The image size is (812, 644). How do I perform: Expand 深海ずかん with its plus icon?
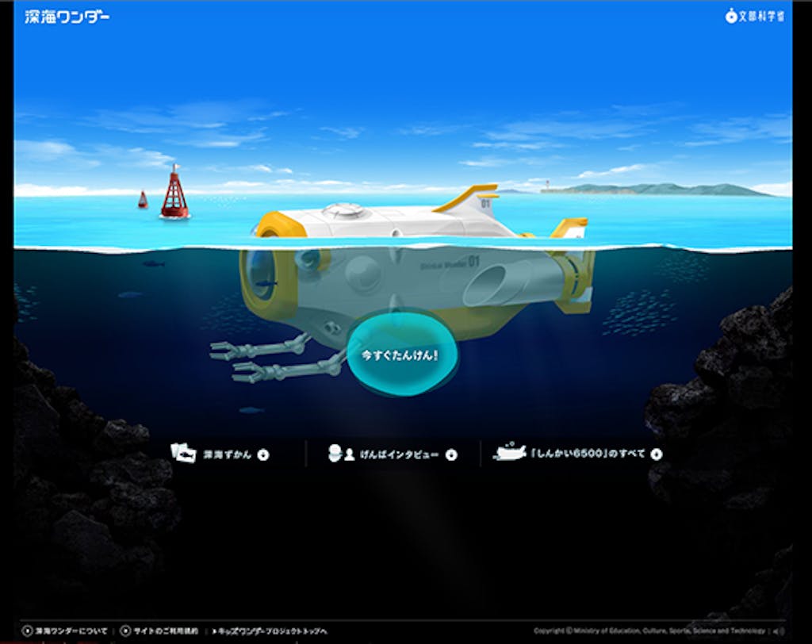(264, 454)
